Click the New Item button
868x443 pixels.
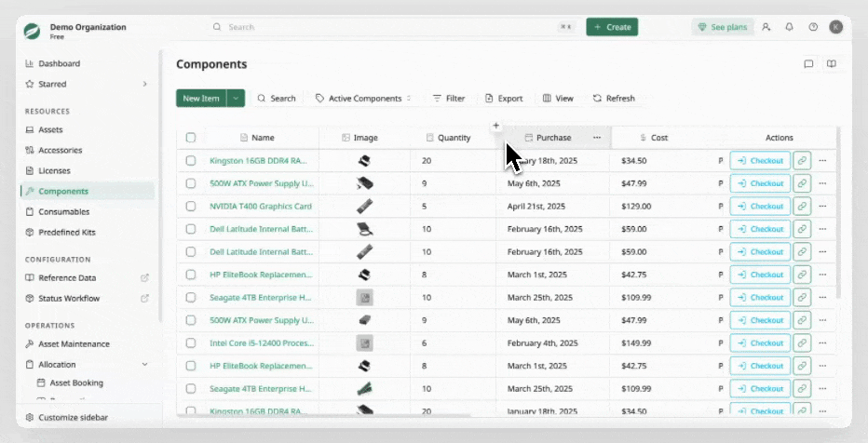[201, 98]
